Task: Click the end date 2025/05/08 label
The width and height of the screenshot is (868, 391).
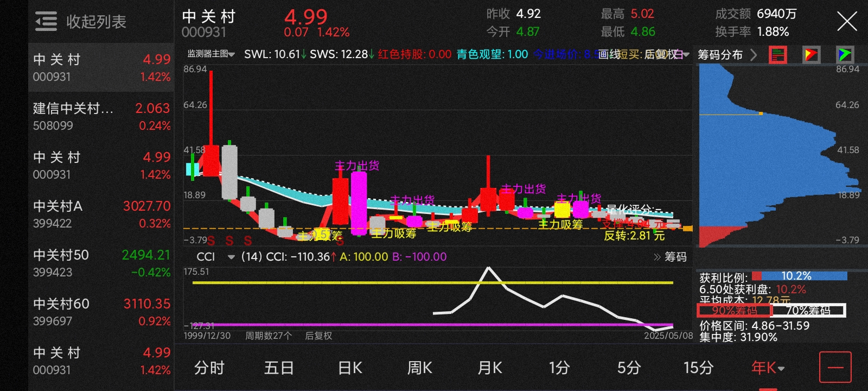Action: pos(668,336)
